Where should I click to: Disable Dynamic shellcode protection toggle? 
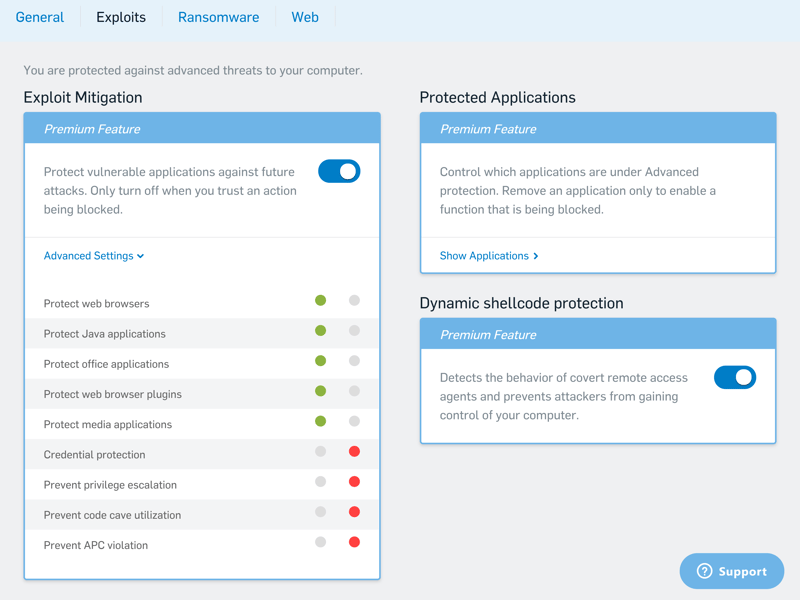coord(735,378)
